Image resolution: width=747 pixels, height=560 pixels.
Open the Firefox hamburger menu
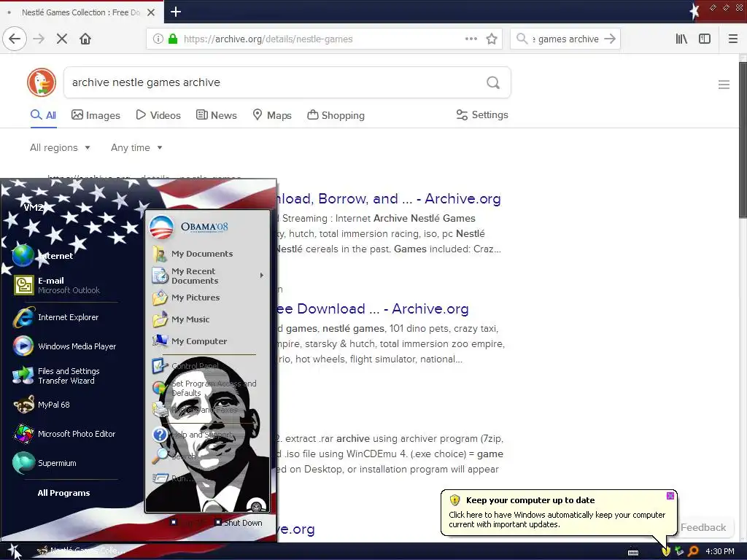733,39
